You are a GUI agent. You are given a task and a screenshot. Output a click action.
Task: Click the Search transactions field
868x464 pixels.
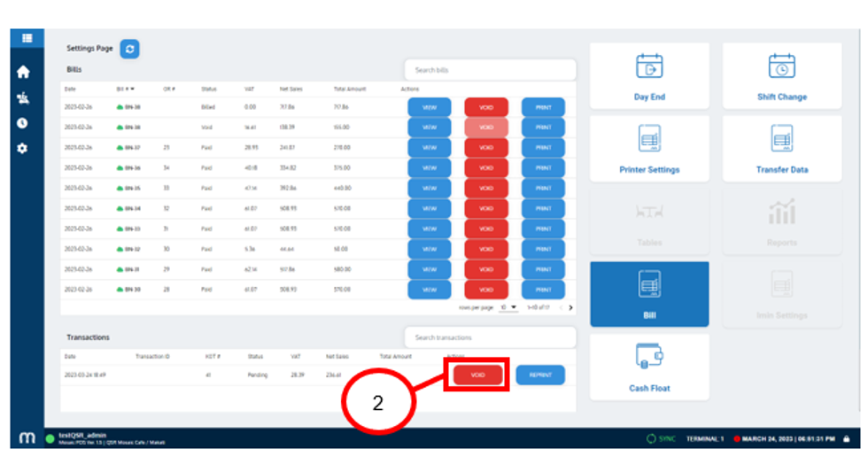click(x=490, y=337)
